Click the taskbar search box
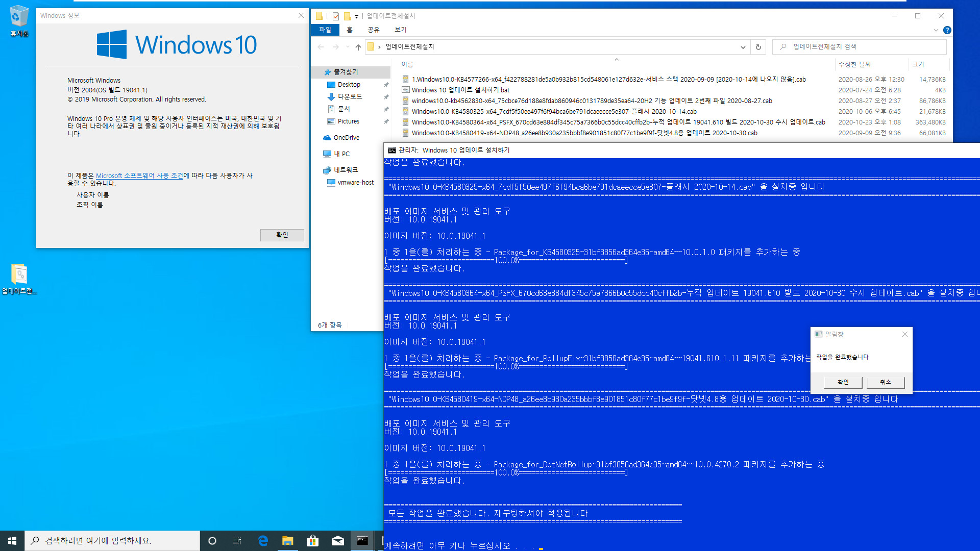 112,541
